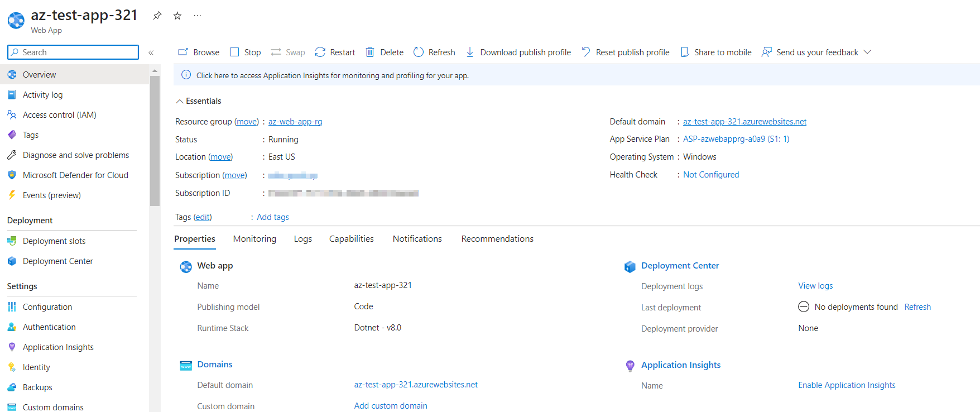This screenshot has width=980, height=412.
Task: Open the ellipsis more options menu
Action: click(198, 16)
